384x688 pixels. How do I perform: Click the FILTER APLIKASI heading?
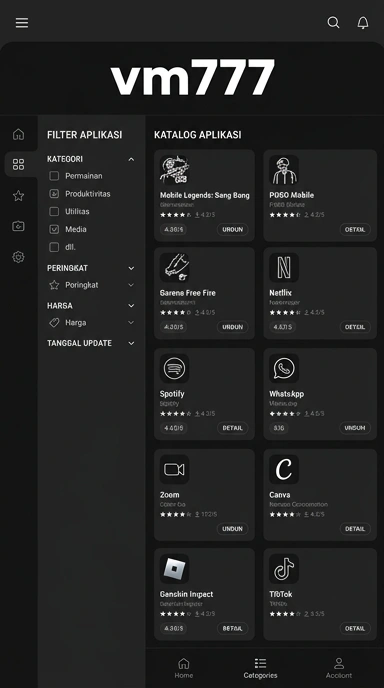click(x=85, y=135)
